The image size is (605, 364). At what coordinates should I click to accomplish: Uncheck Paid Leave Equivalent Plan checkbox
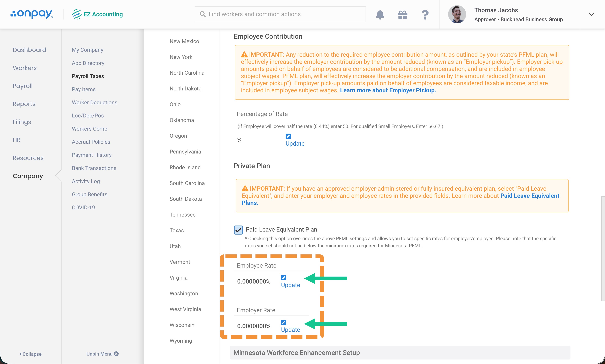(238, 230)
